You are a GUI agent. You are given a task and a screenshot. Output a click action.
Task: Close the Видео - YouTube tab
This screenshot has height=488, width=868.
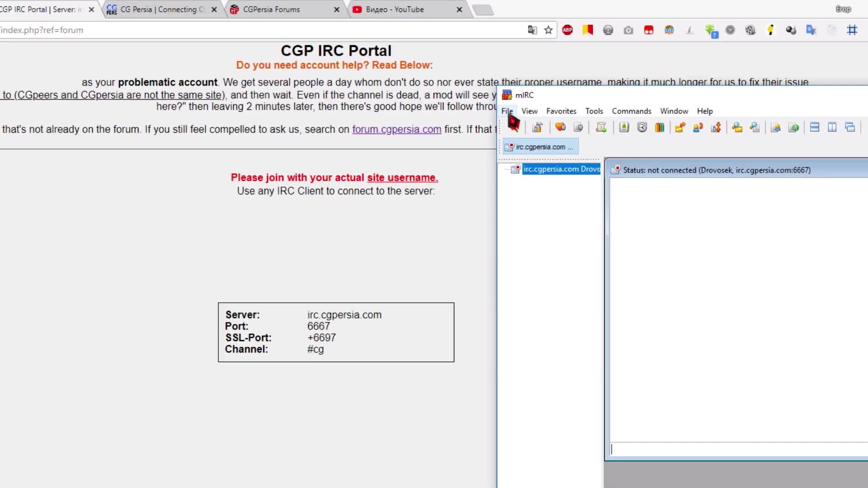(459, 9)
